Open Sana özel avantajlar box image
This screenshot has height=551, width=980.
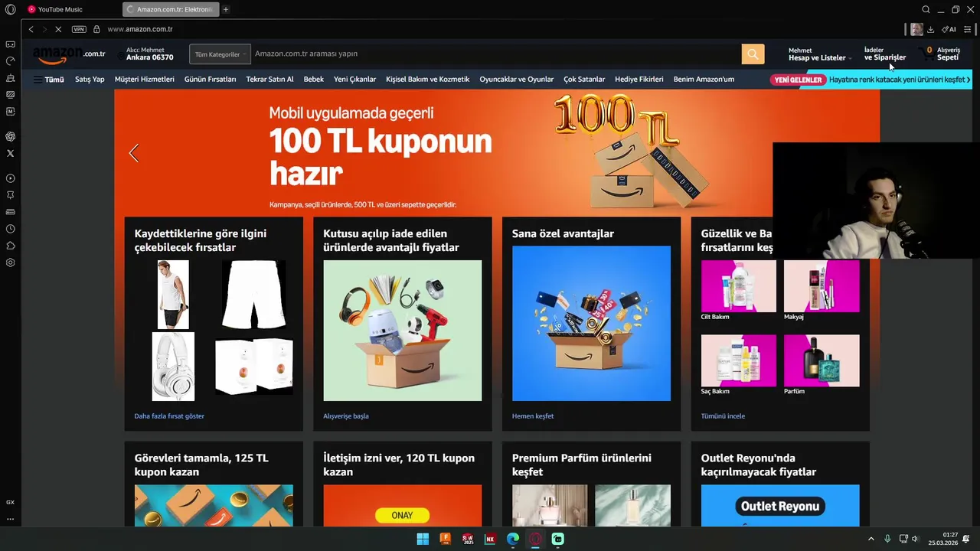click(x=591, y=323)
